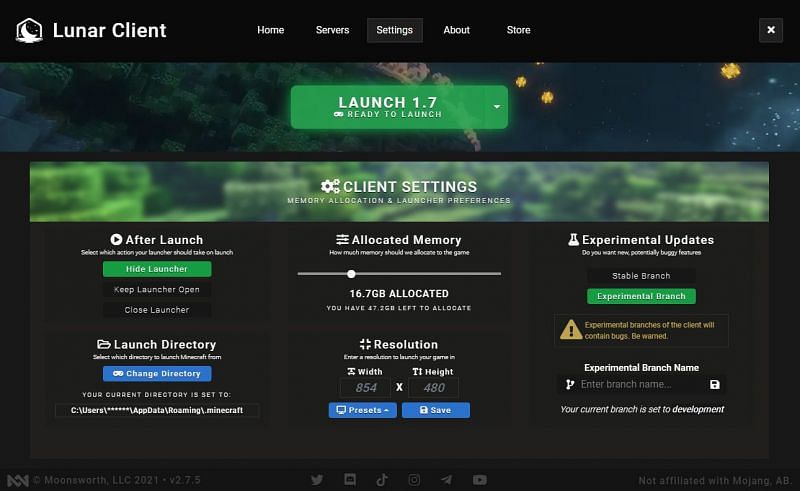Screen dimensions: 800x491
Task: Select Hide Launcher after launch
Action: click(157, 269)
